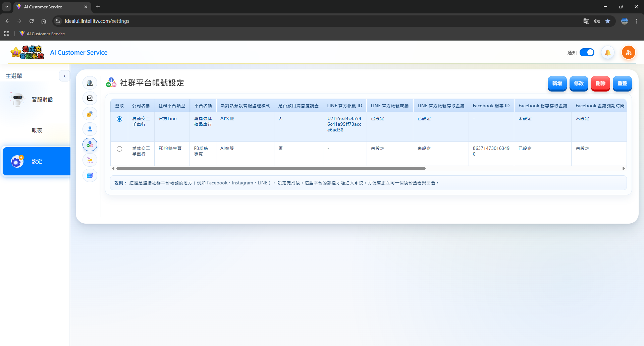Screen dimensions: 644x346
Task: Click the AI chat bubbles settings icon
Action: coord(90,114)
